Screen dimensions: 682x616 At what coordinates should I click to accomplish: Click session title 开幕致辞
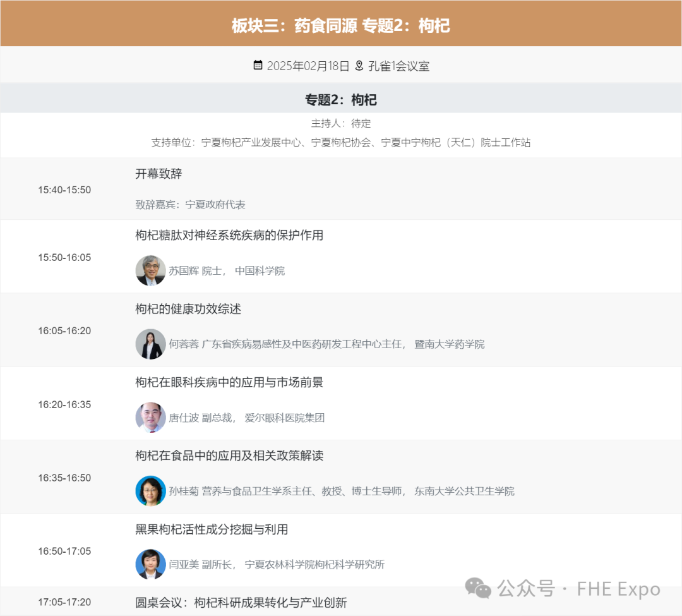point(159,174)
